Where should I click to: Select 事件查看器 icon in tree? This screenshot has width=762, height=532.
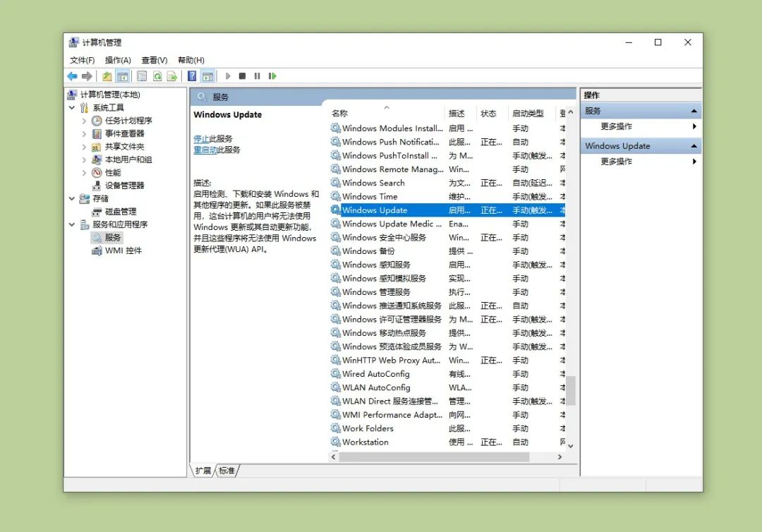(x=97, y=133)
